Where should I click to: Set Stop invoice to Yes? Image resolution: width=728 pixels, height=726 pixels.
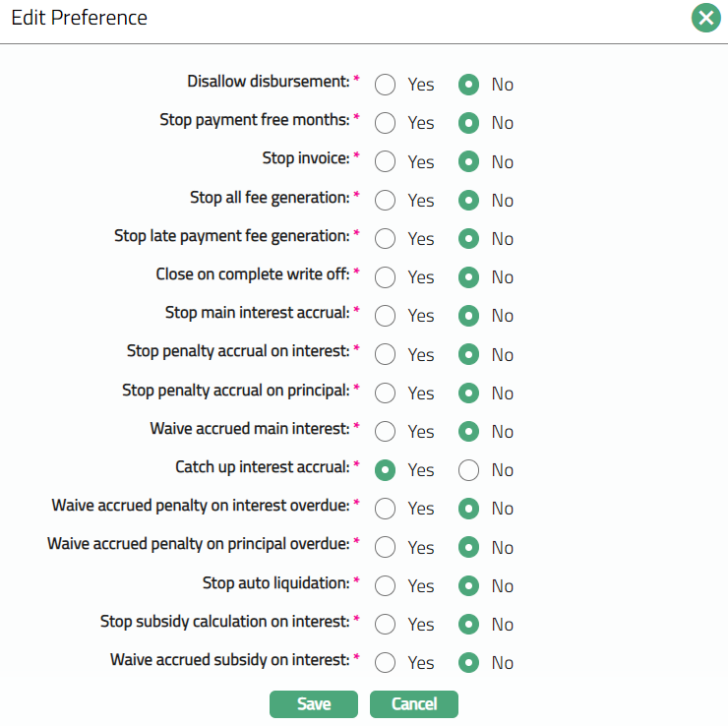[x=386, y=161]
